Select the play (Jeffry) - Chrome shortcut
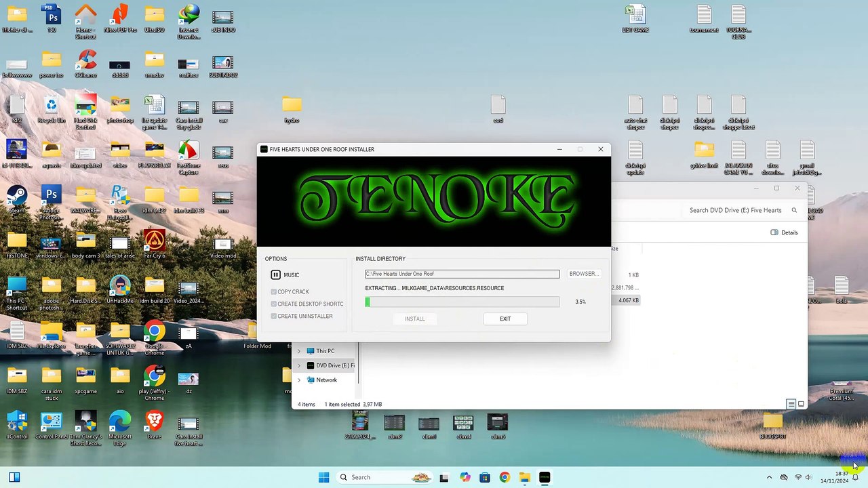This screenshot has height=488, width=868. (x=155, y=383)
